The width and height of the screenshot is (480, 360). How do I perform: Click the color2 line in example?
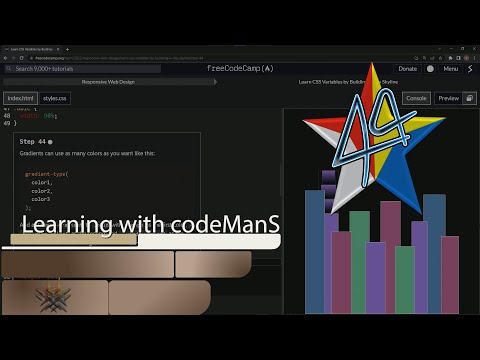pos(42,191)
